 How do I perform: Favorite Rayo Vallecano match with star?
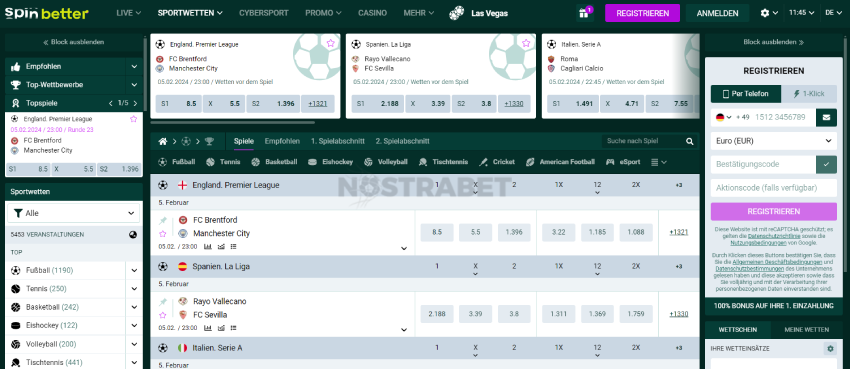point(163,315)
